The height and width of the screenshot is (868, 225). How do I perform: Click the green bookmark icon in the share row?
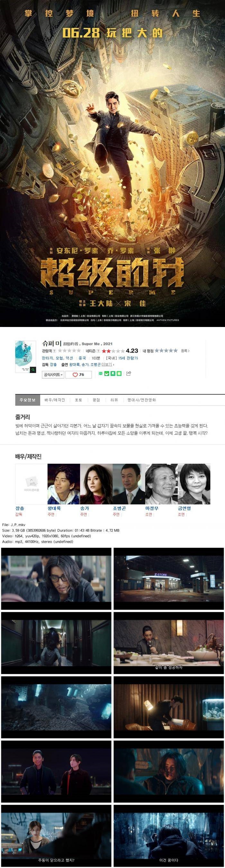pos(113,373)
